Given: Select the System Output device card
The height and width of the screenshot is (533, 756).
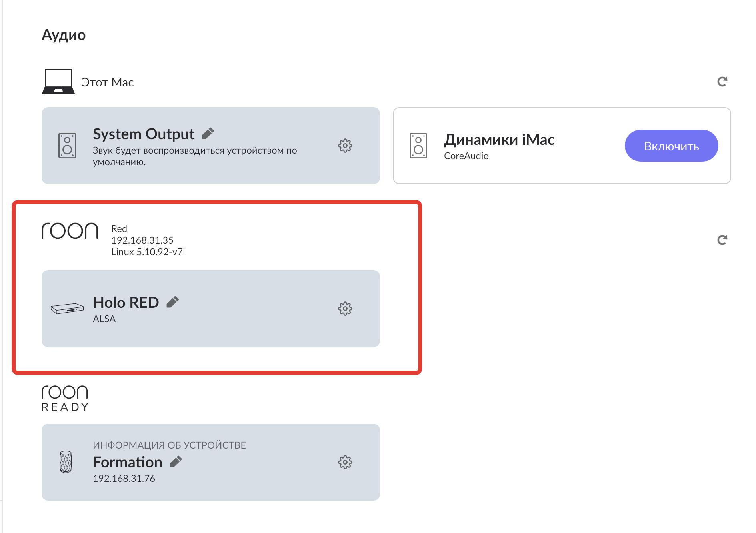Looking at the screenshot, I should (x=211, y=146).
